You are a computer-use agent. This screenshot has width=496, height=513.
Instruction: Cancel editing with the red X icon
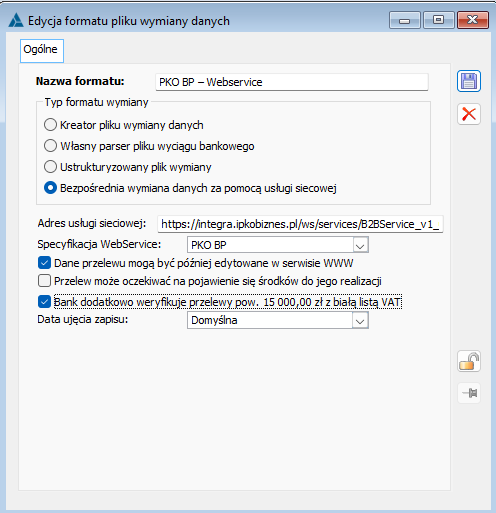click(x=469, y=114)
